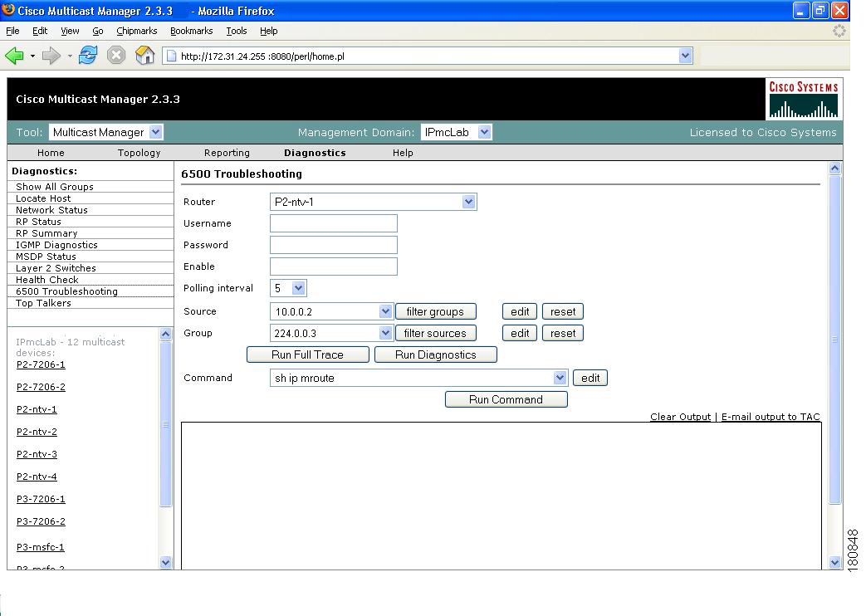Screen dimensions: 866x616
Task: Click main panel scrollbar up arrow
Action: [x=835, y=168]
